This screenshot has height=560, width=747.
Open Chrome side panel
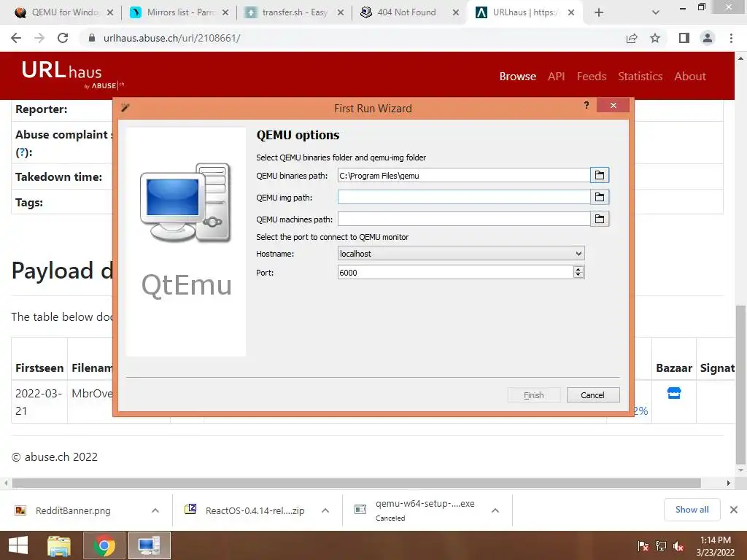(x=684, y=38)
